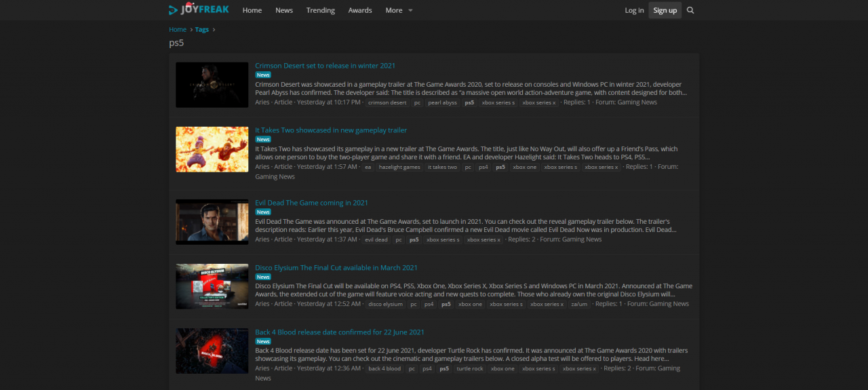Click the Back 4 Blood article thumbnail
868x390 pixels.
tap(212, 351)
